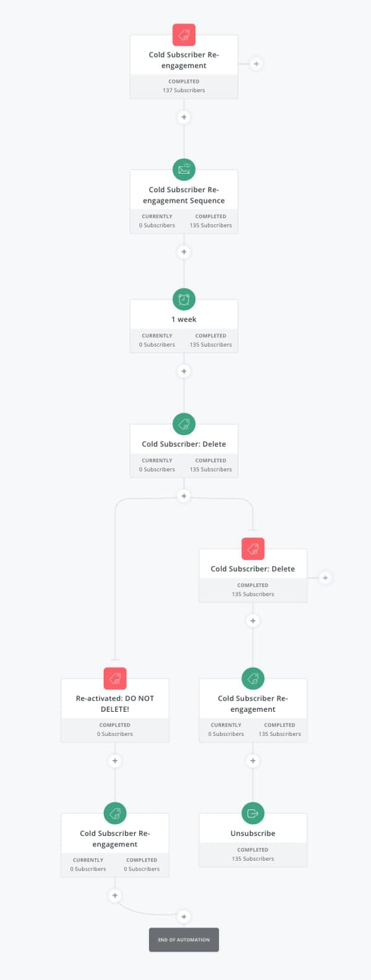
Task: Click the red tag icon on right-branch Cold Subscriber: Delete
Action: click(x=252, y=548)
